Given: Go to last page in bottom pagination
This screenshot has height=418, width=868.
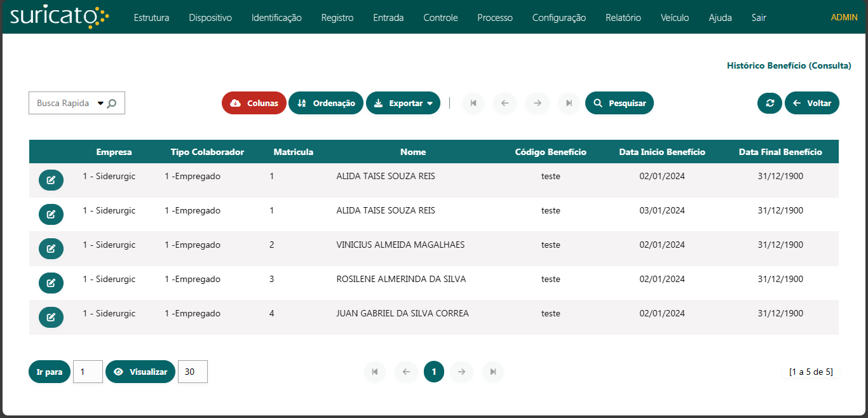Looking at the screenshot, I should (x=492, y=372).
